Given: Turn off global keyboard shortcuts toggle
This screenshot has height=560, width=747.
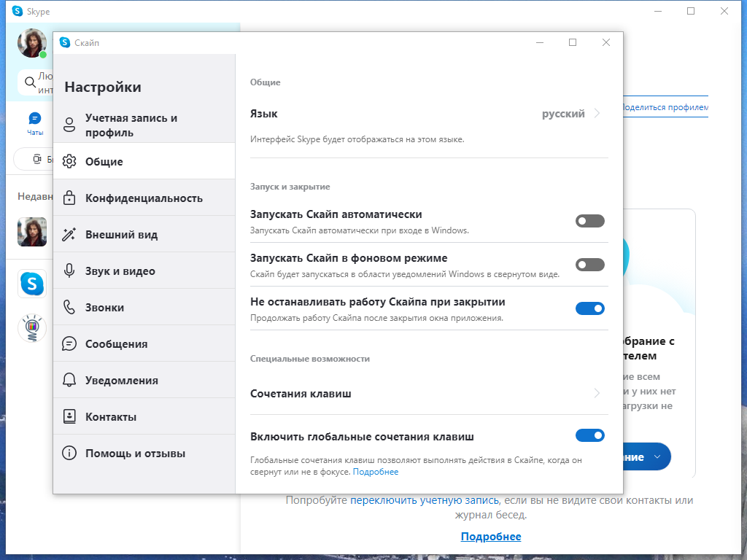Looking at the screenshot, I should [x=591, y=435].
